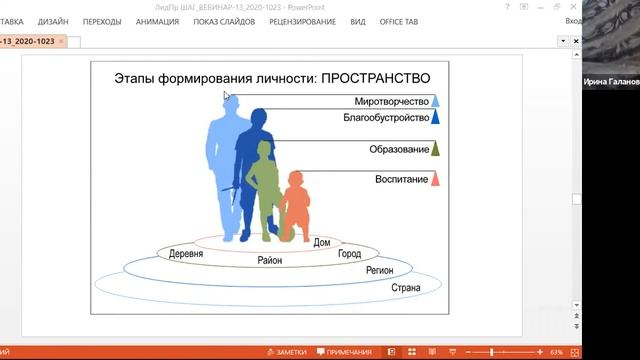This screenshot has height=360, width=640.
Task: Click the zoom out minus button
Action: tap(468, 352)
